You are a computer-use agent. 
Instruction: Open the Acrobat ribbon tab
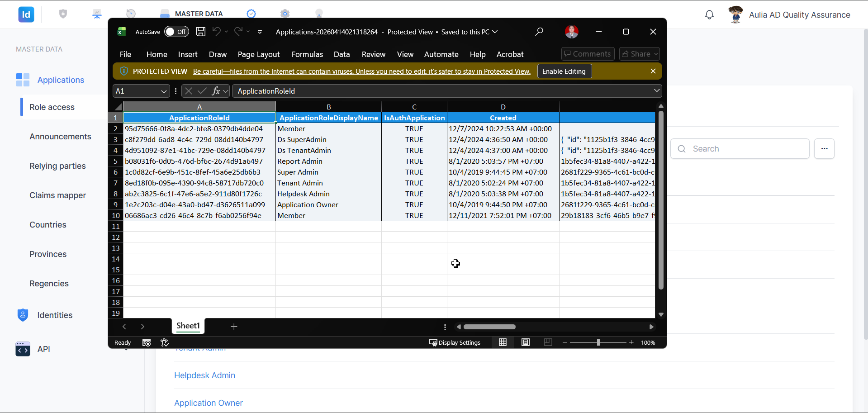click(x=510, y=54)
